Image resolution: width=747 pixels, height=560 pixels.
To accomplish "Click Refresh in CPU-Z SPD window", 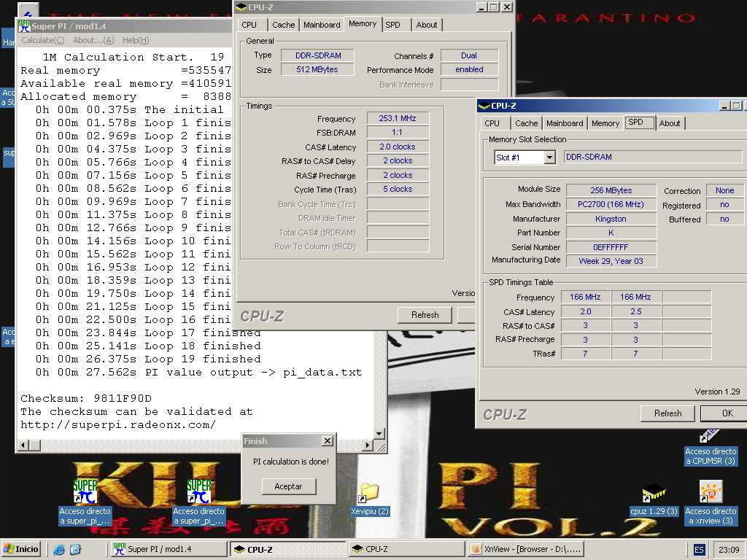I will [x=667, y=413].
